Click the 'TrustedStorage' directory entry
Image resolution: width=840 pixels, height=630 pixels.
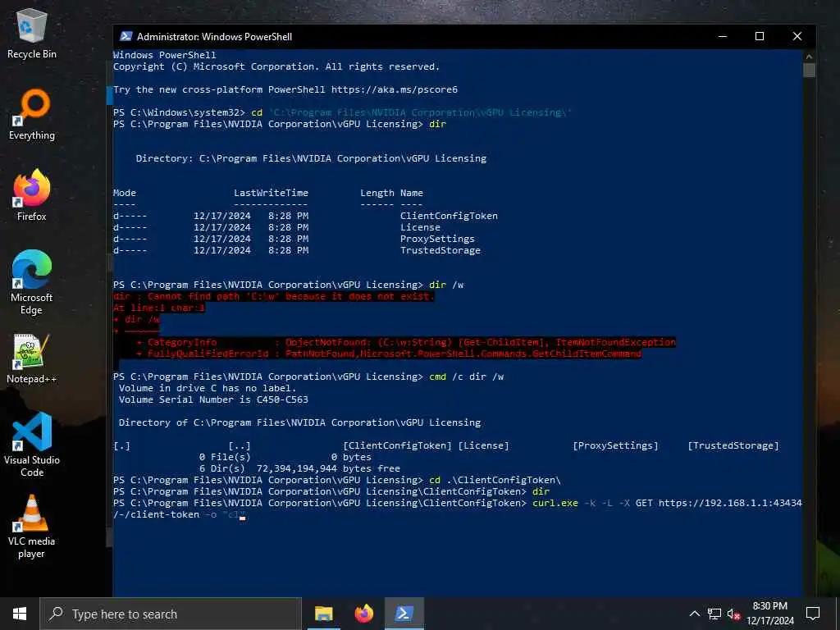click(441, 250)
